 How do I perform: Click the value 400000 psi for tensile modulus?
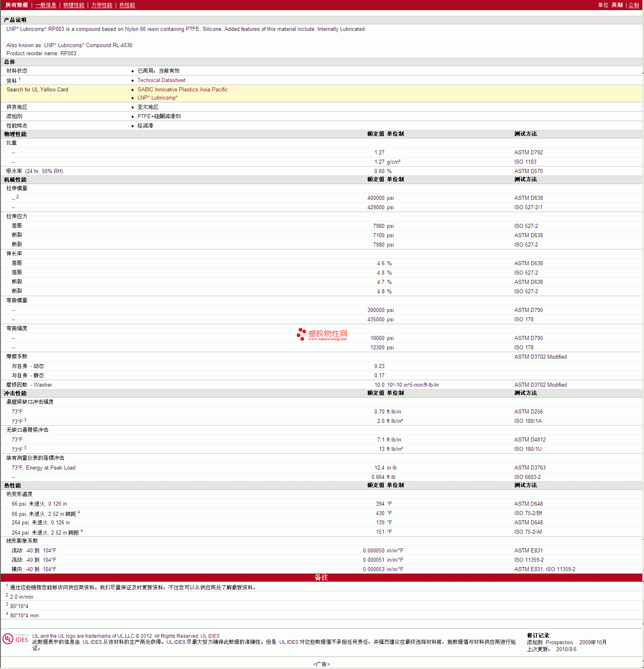[380, 198]
